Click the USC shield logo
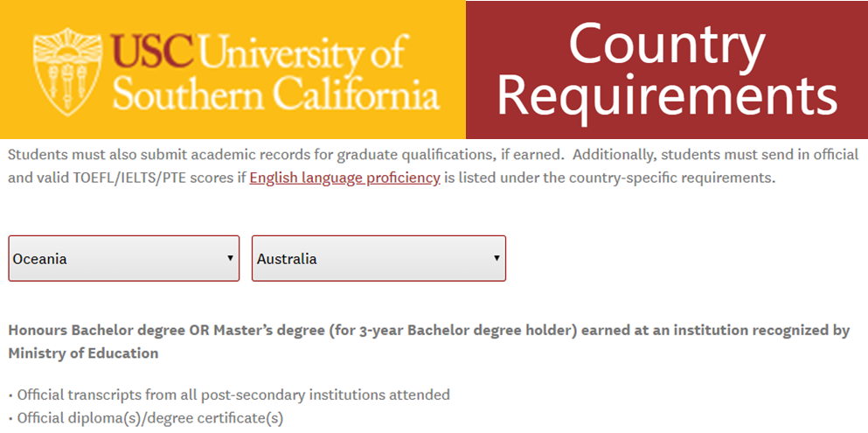Image resolution: width=868 pixels, height=433 pixels. tap(67, 72)
